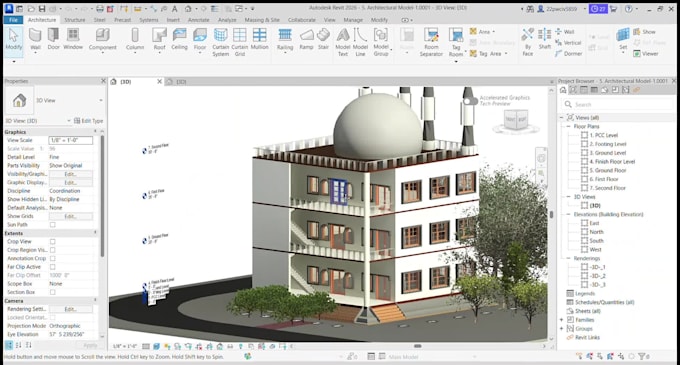Switch to the Structure ribbon tab
This screenshot has width=680, height=365.
[75, 20]
